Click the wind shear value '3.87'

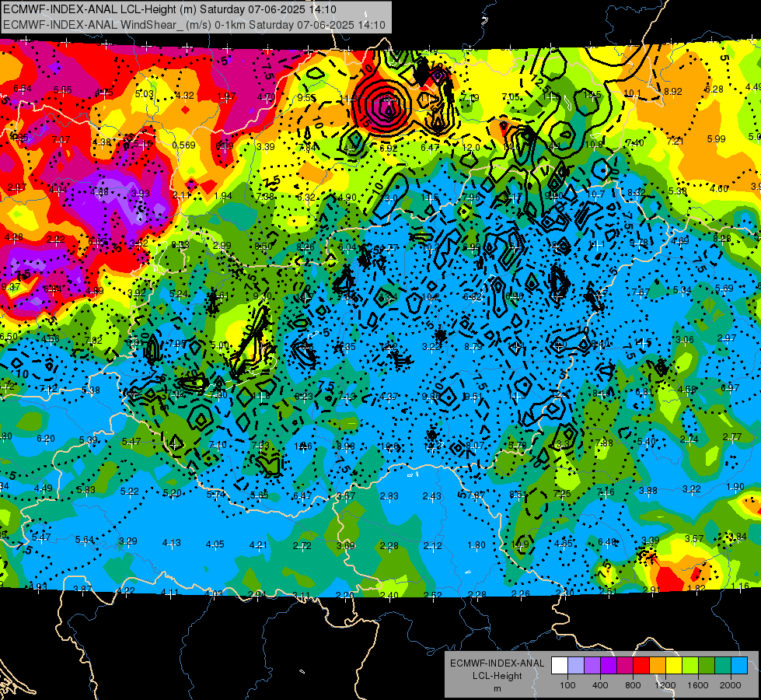pyautogui.click(x=82, y=589)
